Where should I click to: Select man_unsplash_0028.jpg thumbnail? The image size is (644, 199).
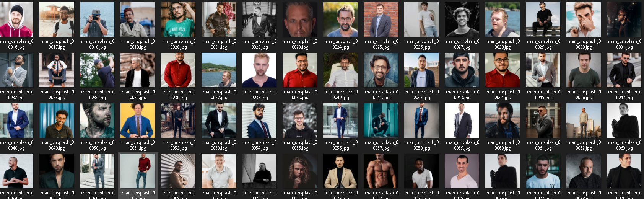503,20
